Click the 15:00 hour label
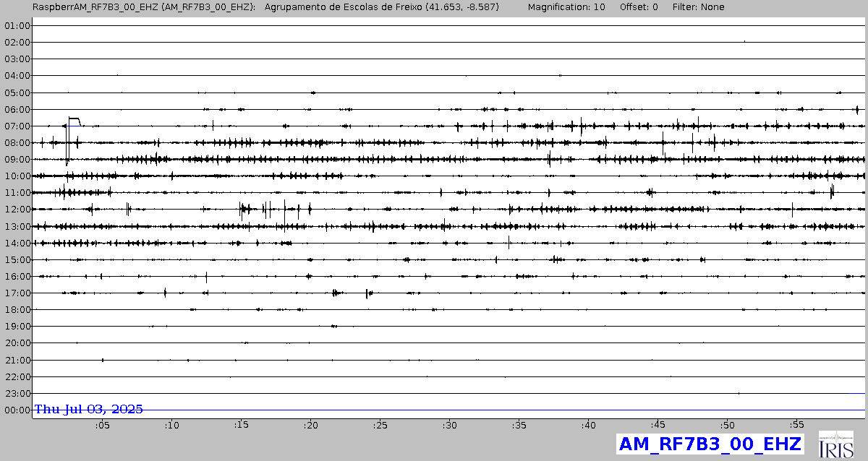Screen dimensions: 868x461 pos(17,259)
